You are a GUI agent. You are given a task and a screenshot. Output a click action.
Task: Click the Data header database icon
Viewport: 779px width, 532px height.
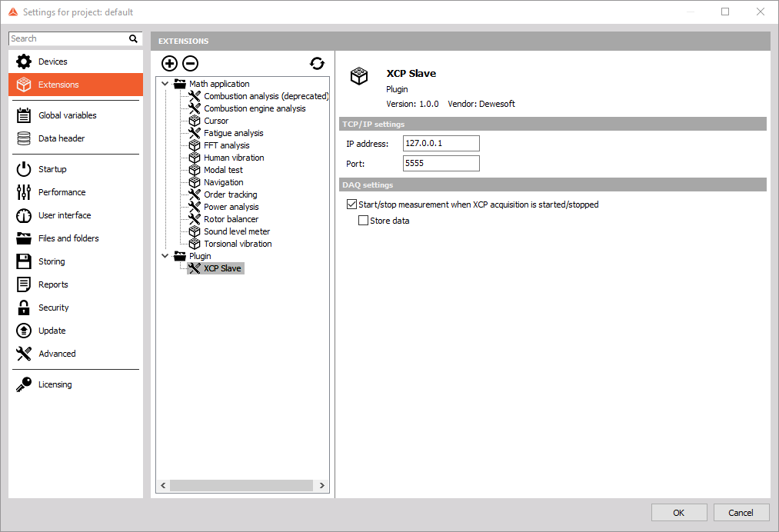click(24, 138)
